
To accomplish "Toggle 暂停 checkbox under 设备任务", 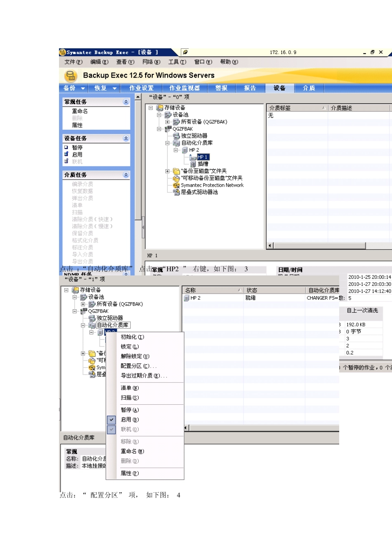I will (66, 147).
